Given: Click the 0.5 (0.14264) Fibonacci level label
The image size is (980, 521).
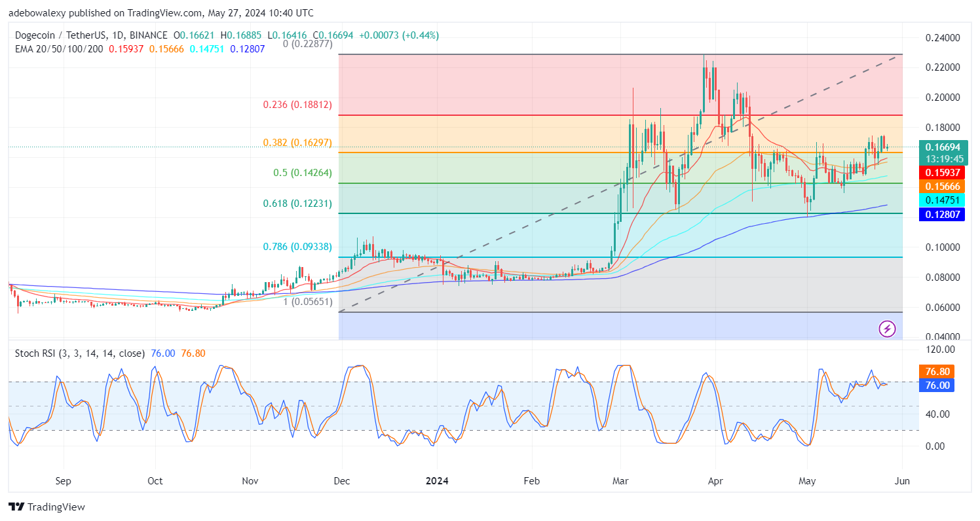Looking at the screenshot, I should tap(303, 173).
